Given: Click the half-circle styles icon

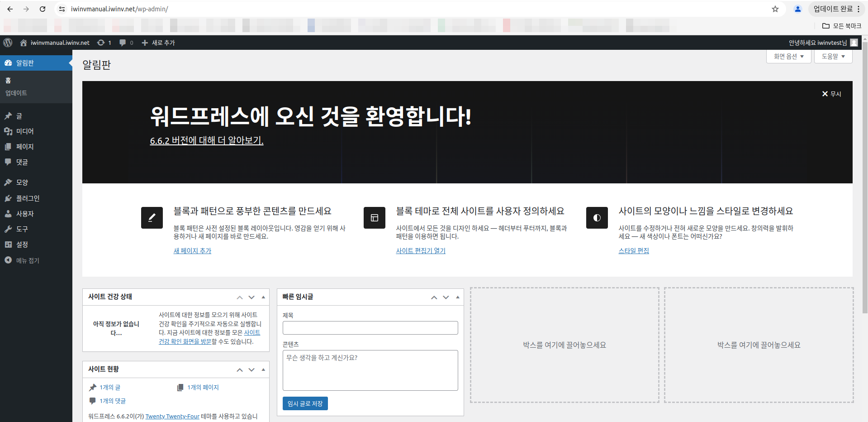Looking at the screenshot, I should click(597, 218).
